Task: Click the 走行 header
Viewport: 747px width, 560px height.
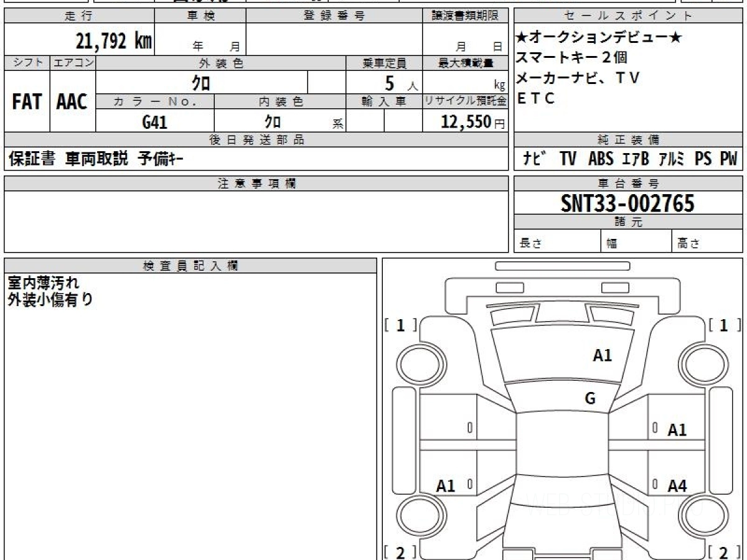Action: click(x=79, y=16)
